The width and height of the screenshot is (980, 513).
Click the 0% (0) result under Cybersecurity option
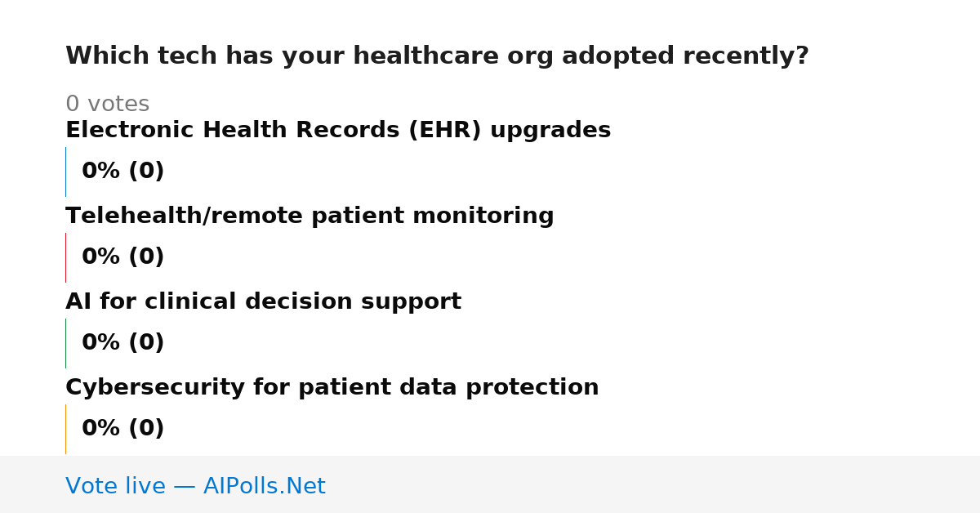[x=122, y=429]
